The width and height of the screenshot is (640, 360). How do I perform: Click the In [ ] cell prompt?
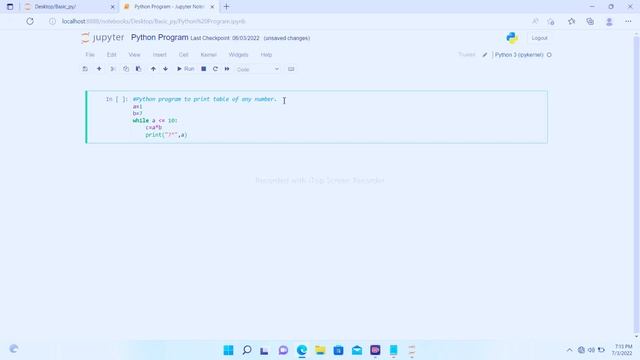tap(117, 99)
